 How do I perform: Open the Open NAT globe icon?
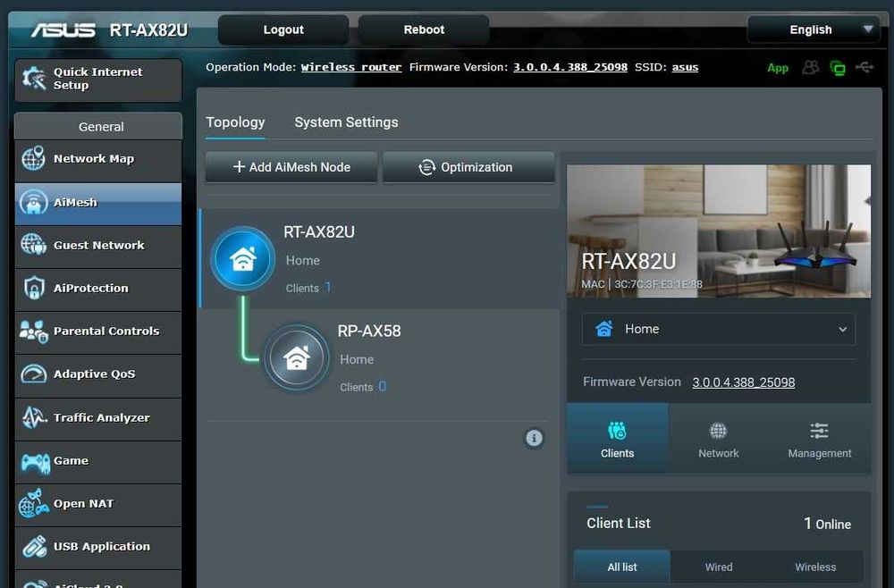33,504
